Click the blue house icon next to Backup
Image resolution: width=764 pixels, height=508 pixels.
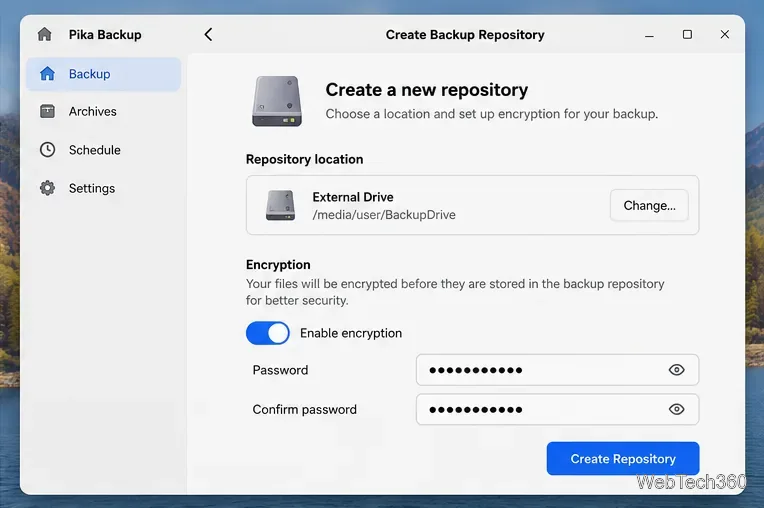[47, 74]
